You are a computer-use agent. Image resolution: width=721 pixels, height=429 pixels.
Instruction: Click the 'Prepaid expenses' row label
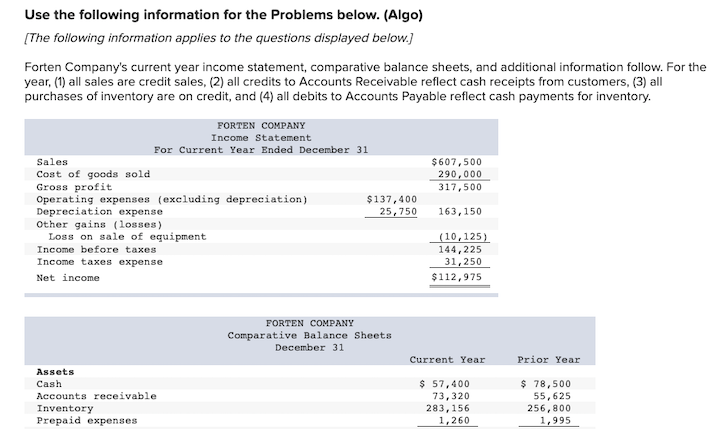point(87,421)
